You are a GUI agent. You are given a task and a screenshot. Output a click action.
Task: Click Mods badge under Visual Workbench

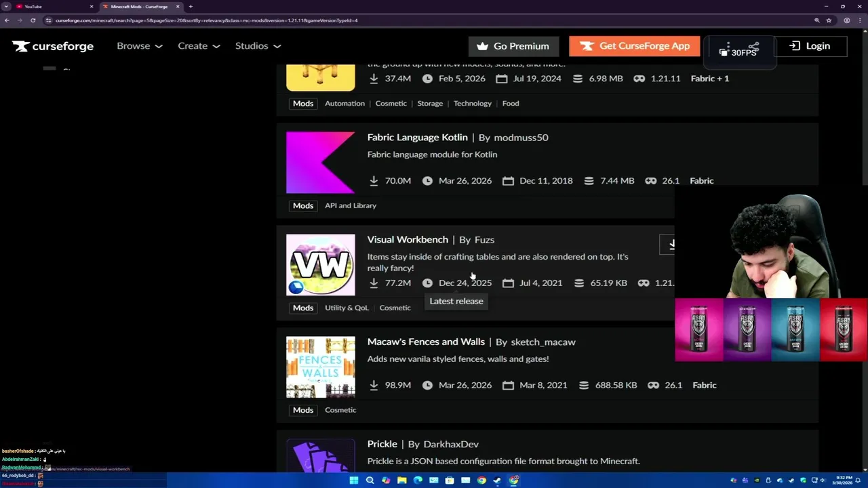[x=303, y=308]
